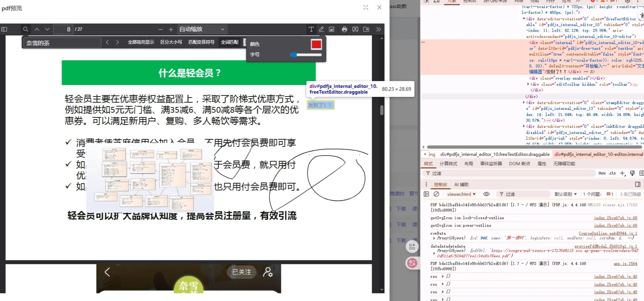Switch to presentation mode icon

pyautogui.click(x=355, y=29)
